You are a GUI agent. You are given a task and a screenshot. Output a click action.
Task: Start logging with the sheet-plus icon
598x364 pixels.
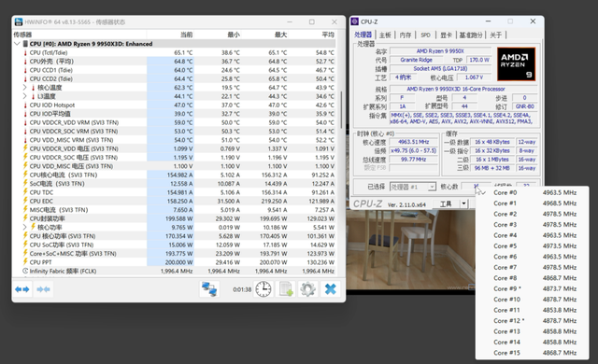click(x=286, y=289)
